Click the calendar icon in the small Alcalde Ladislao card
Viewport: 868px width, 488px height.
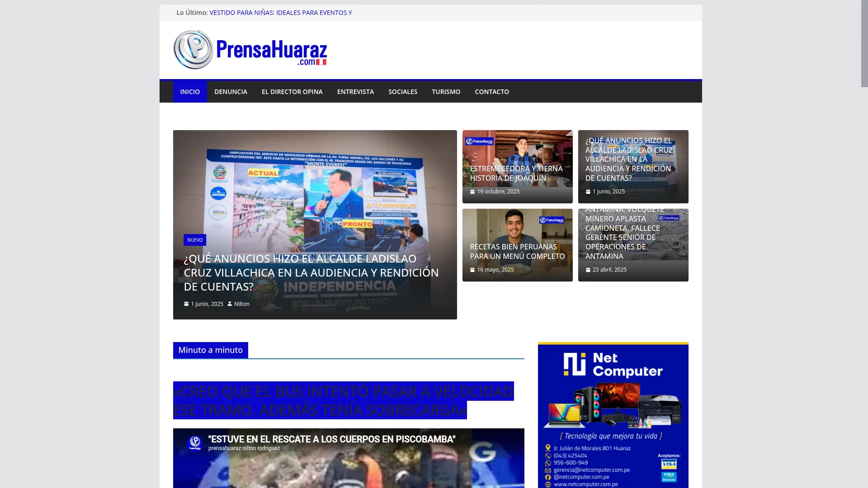[588, 192]
